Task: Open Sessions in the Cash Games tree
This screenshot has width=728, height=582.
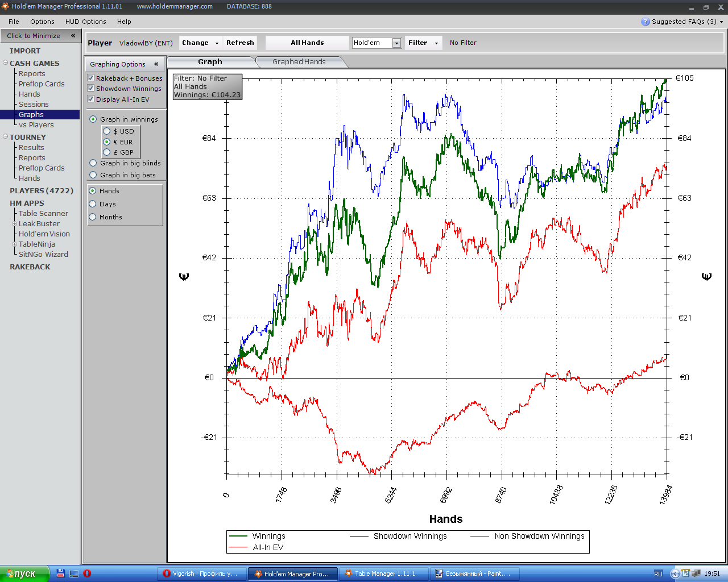Action: (34, 105)
